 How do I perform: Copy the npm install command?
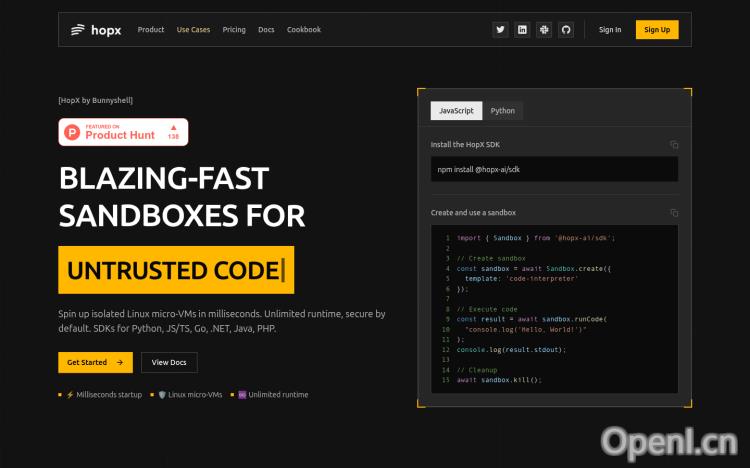coord(674,145)
